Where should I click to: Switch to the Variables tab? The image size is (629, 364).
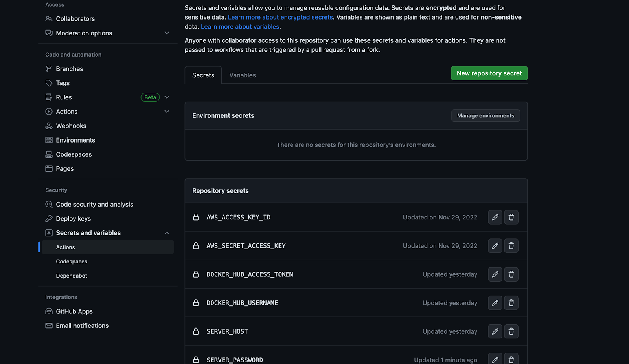point(242,75)
